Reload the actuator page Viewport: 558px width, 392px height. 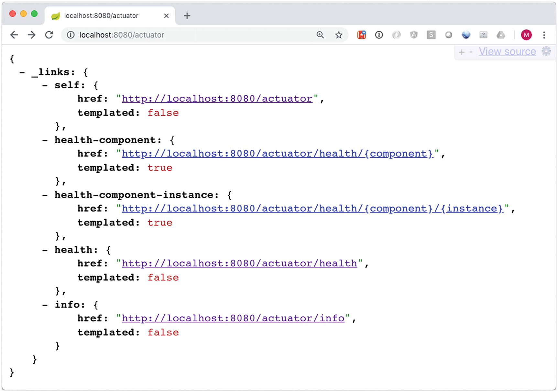49,35
